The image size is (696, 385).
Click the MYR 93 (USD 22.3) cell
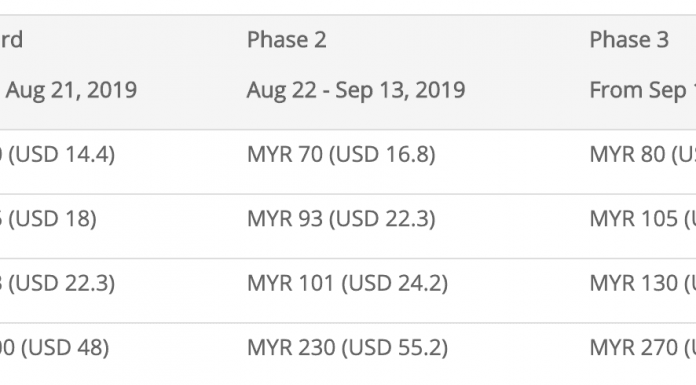pos(341,219)
